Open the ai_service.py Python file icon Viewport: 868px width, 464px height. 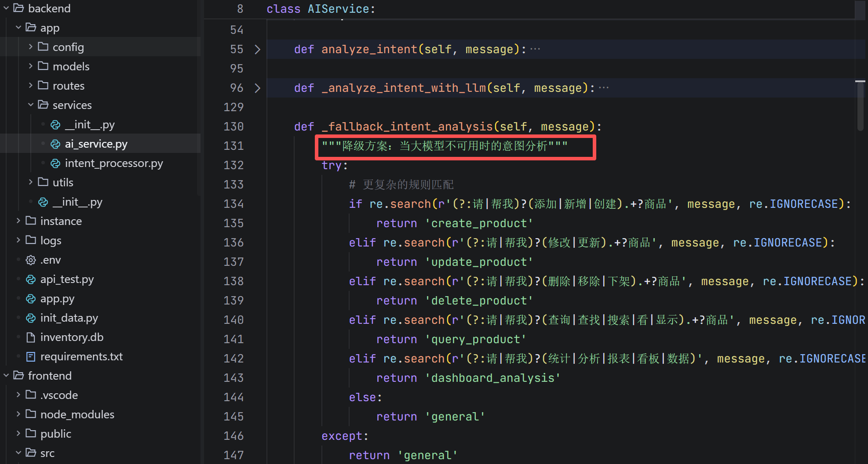coord(55,144)
